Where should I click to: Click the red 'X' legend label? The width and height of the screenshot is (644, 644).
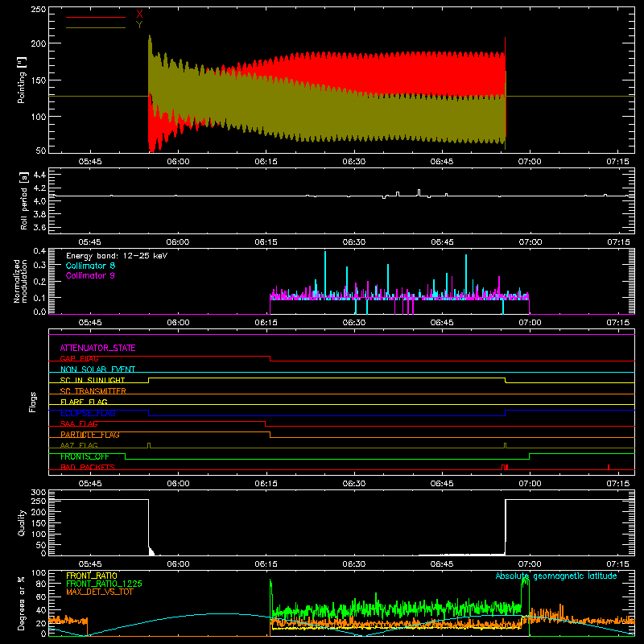point(139,14)
